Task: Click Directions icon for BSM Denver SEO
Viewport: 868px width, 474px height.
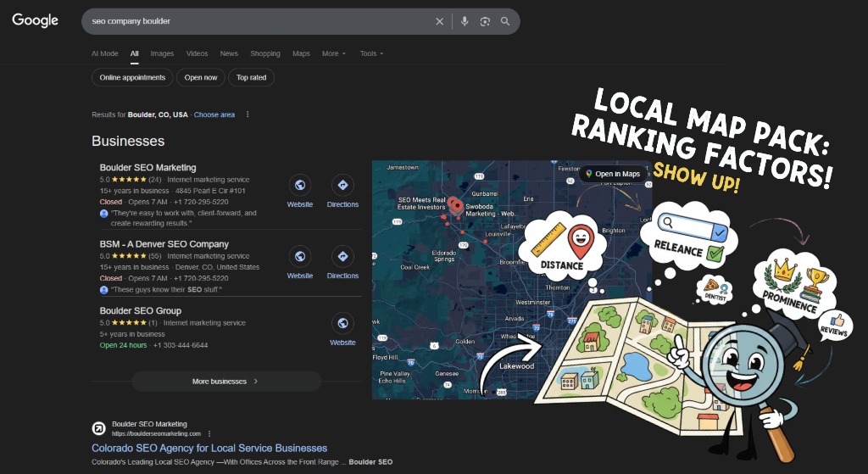Action: tap(342, 256)
